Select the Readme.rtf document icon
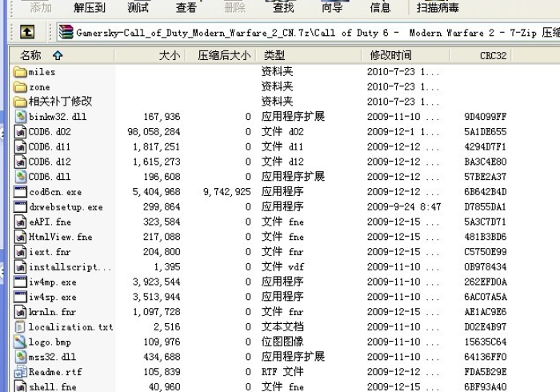Viewport: 560px width, 392px height. (x=20, y=372)
